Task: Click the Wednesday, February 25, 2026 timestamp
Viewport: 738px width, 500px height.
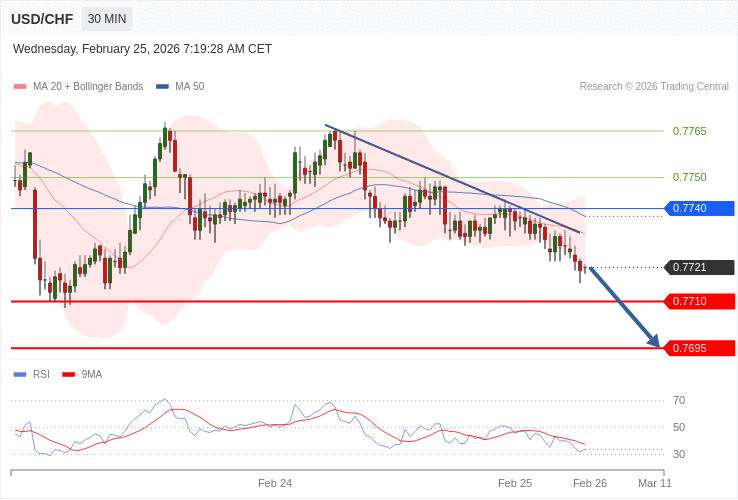Action: pos(142,49)
